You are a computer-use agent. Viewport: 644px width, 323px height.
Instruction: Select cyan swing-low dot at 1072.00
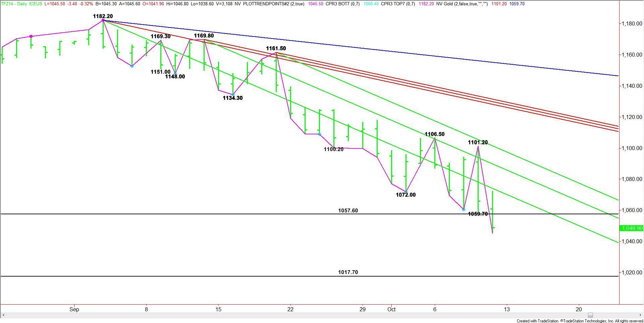click(406, 192)
